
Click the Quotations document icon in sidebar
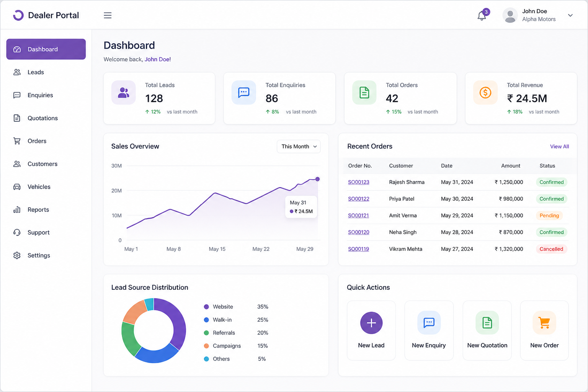tap(17, 118)
